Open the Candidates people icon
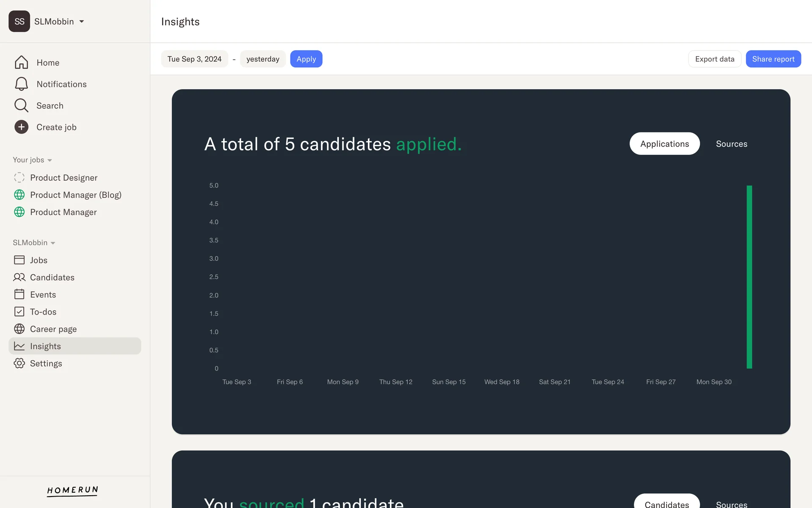 (x=19, y=277)
